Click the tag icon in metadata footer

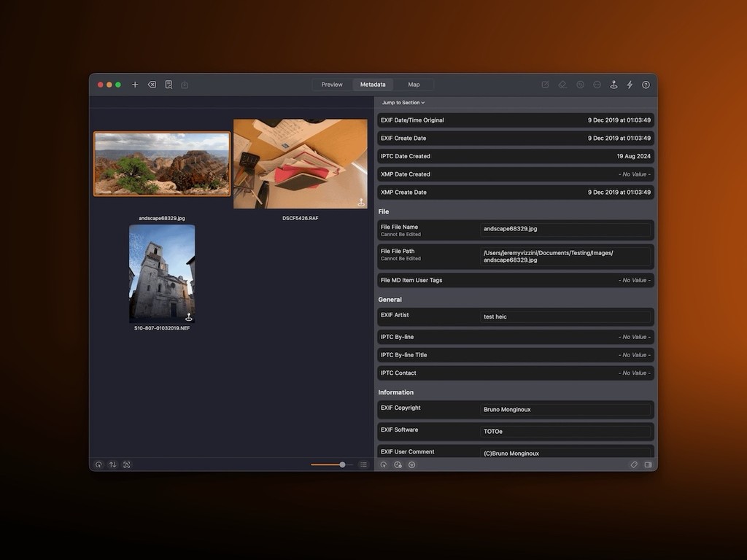click(634, 464)
